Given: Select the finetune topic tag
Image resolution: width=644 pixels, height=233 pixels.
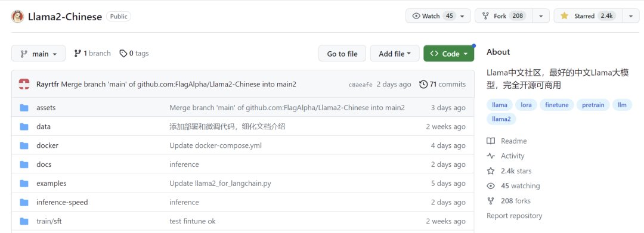Looking at the screenshot, I should point(557,105).
